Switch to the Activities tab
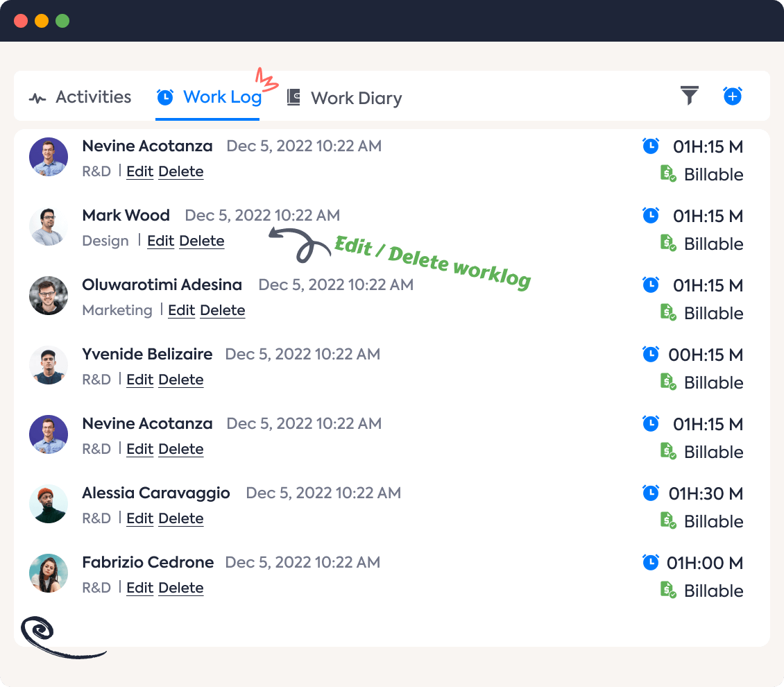 pyautogui.click(x=92, y=97)
